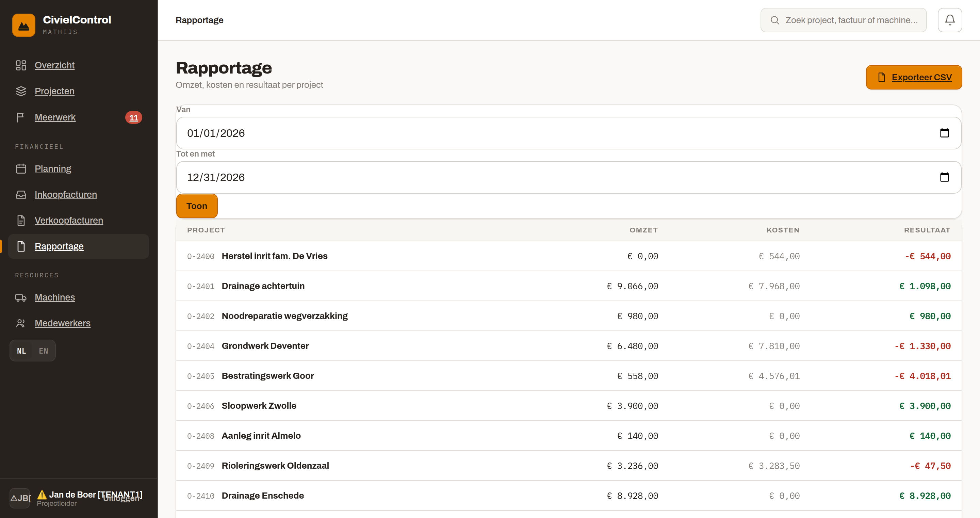Click omzet value € 9.066,00
Screen dimensions: 980x518
pos(632,286)
